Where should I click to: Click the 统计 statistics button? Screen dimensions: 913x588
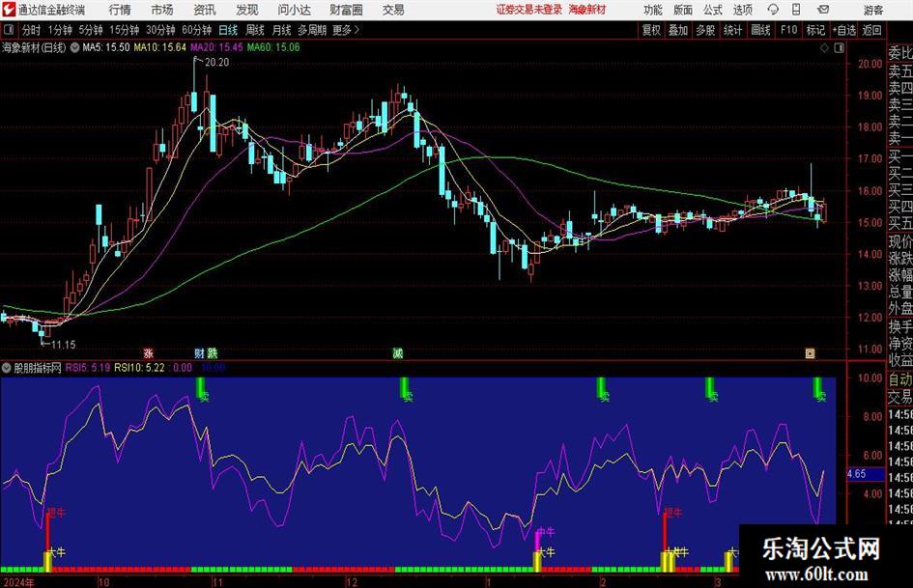click(732, 30)
